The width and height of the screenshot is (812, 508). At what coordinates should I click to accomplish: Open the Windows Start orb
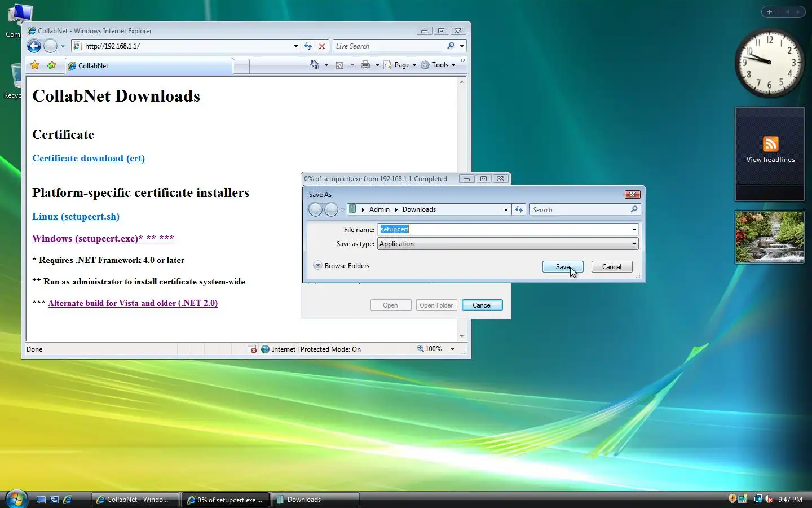coord(16,499)
